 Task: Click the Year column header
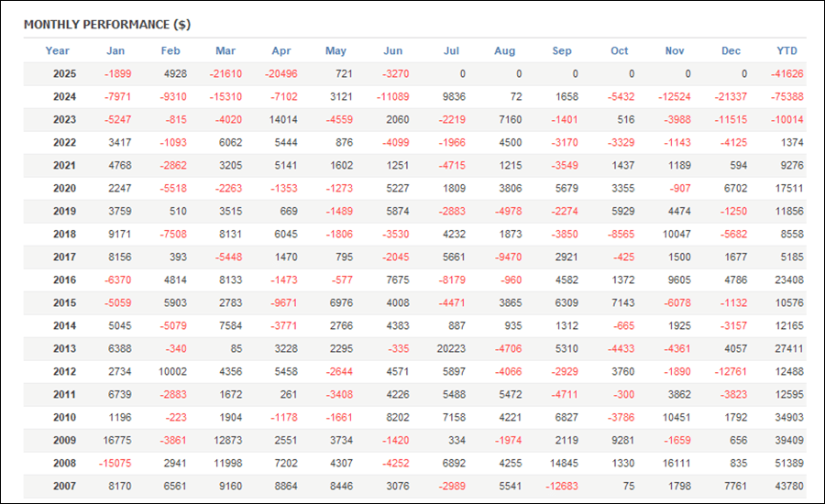click(x=57, y=51)
